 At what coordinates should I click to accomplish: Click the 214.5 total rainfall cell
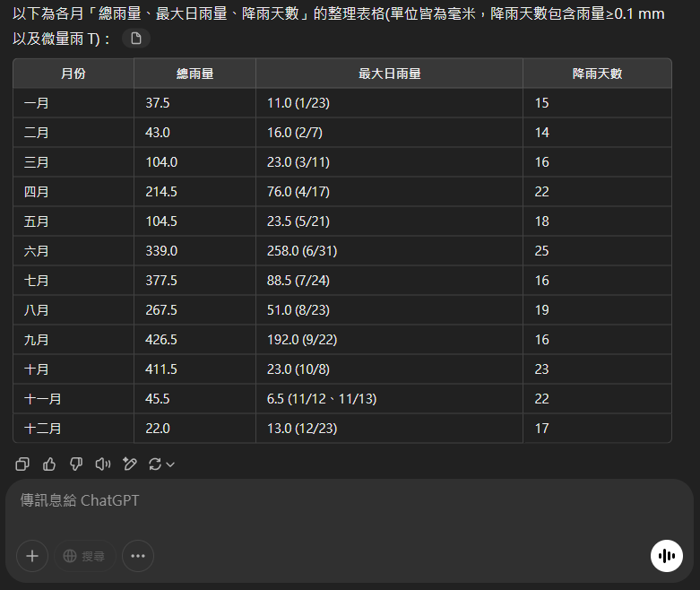195,192
